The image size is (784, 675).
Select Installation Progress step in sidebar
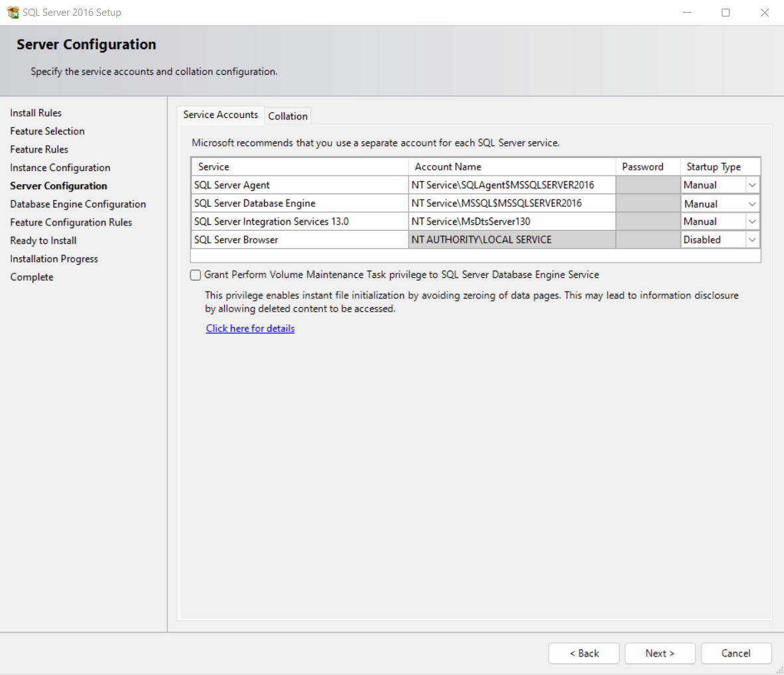click(54, 259)
